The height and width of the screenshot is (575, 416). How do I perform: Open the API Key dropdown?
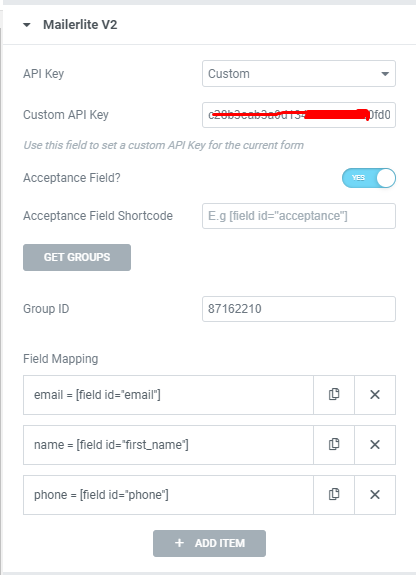tap(299, 74)
